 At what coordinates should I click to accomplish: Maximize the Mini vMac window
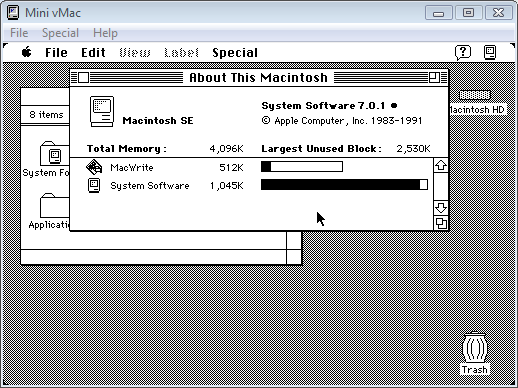click(468, 13)
